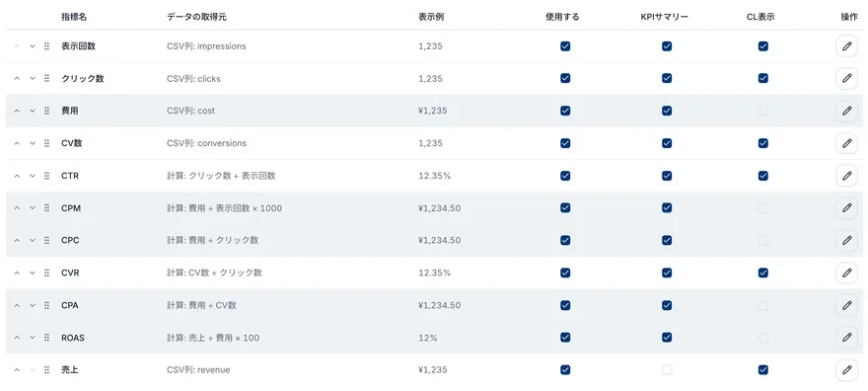Viewport: 868px width, 391px height.
Task: Click the ROAS row down chevron
Action: coord(33,338)
